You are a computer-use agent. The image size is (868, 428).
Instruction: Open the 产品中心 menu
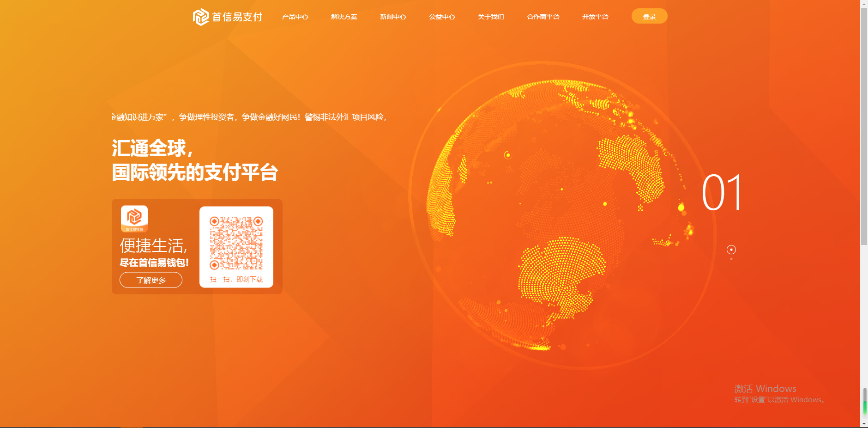coord(295,17)
